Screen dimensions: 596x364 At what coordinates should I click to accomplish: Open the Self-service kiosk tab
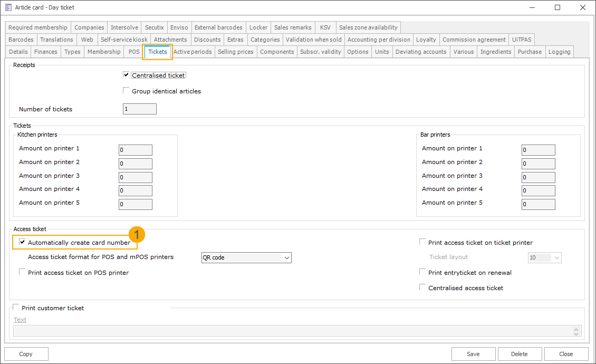point(124,40)
